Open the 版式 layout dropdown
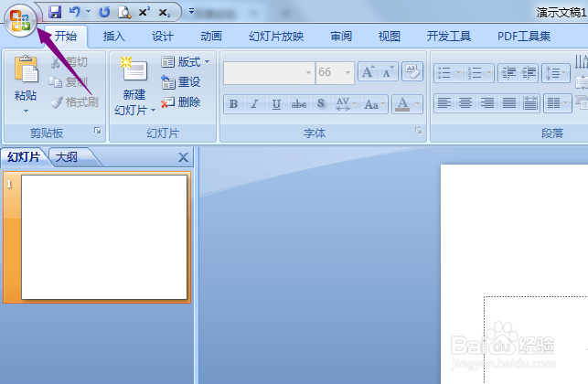 [x=186, y=62]
